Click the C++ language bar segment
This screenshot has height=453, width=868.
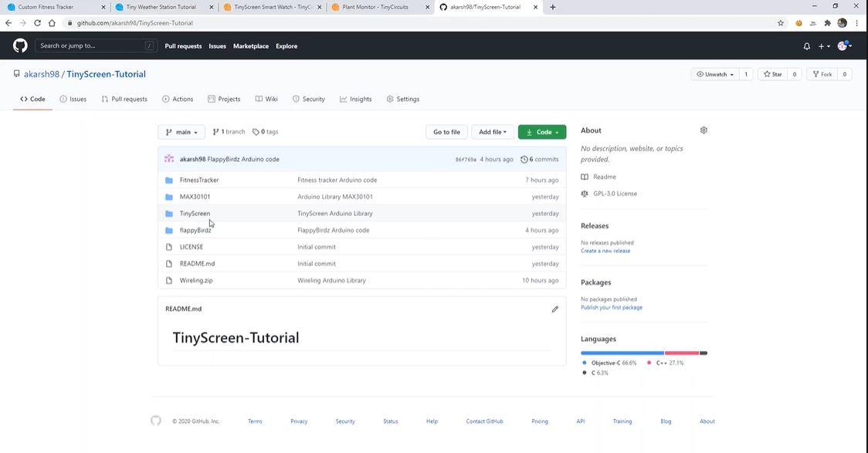[682, 353]
